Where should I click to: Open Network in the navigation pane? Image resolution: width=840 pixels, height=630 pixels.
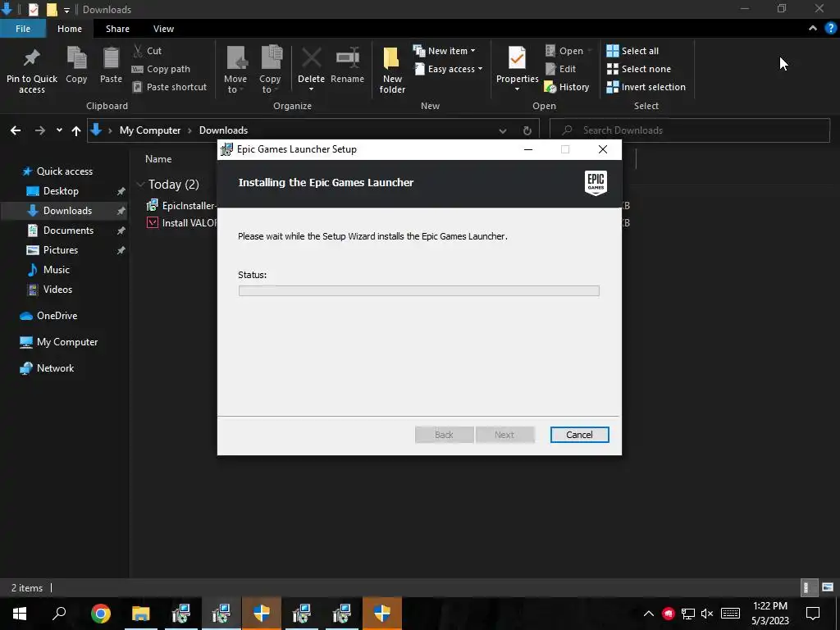coord(55,368)
